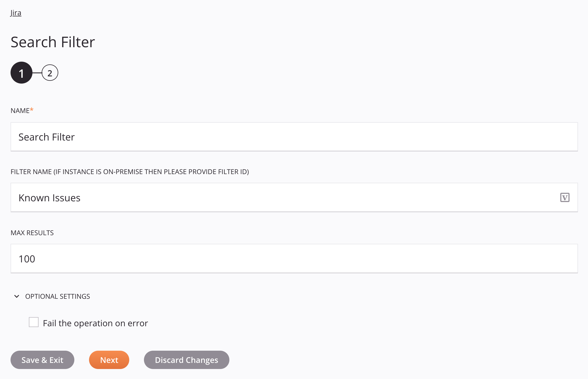Open the Jira breadcrumb link
Screen dimensions: 588x379
[16, 13]
